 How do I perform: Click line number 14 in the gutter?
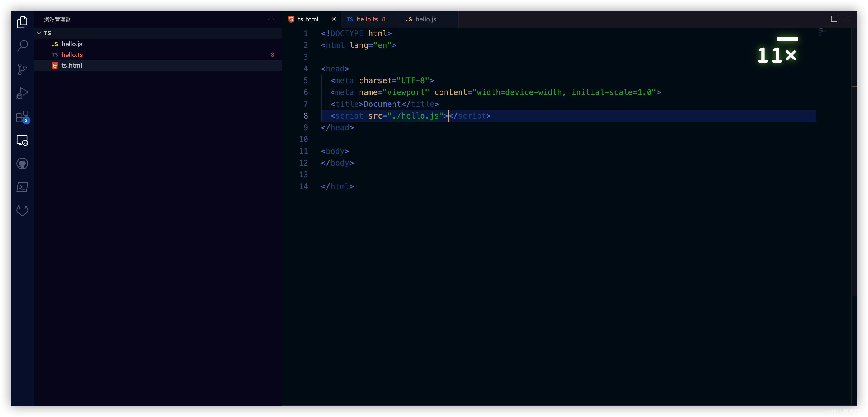click(x=303, y=186)
